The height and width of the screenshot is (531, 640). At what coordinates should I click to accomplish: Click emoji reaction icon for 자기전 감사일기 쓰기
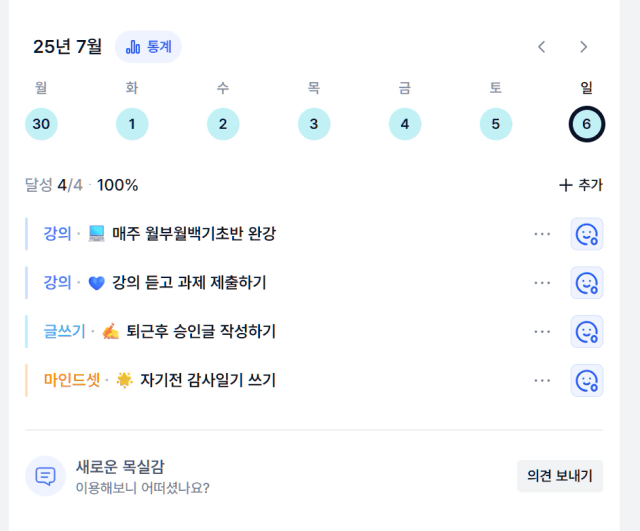pyautogui.click(x=587, y=380)
